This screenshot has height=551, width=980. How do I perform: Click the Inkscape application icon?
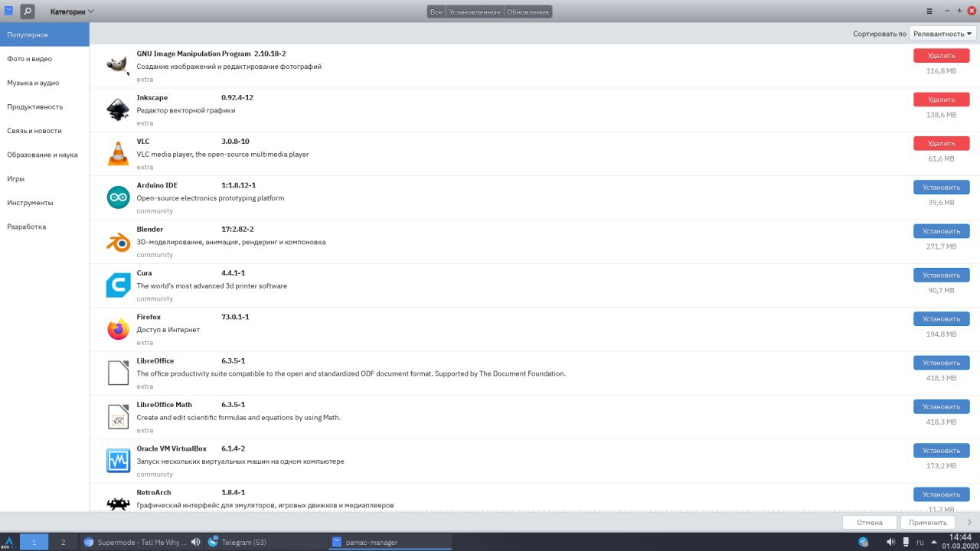pyautogui.click(x=118, y=110)
